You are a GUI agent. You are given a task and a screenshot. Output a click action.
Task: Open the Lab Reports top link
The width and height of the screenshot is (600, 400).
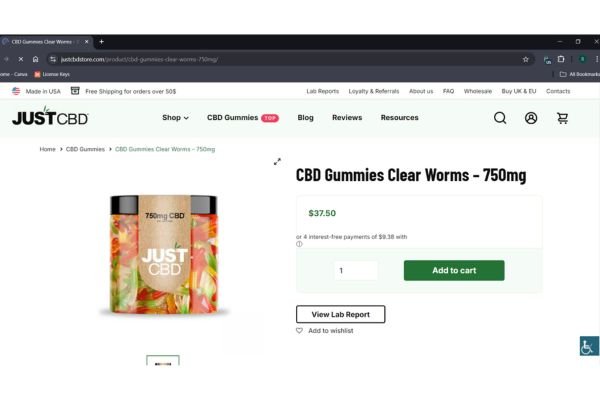tap(323, 91)
